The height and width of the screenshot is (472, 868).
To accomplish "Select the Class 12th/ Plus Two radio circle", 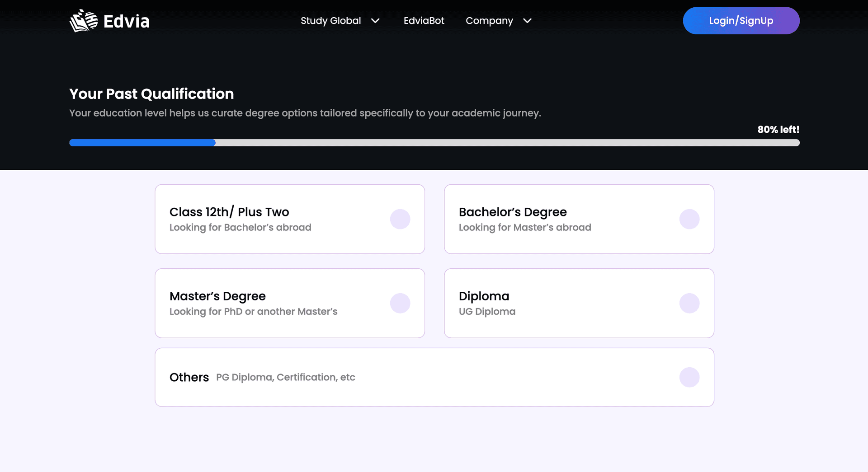I will 400,219.
